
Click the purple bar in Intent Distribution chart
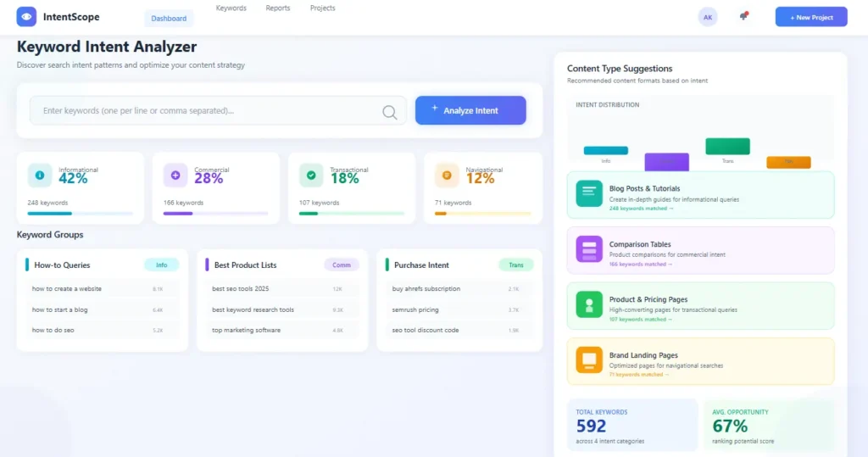tap(666, 162)
